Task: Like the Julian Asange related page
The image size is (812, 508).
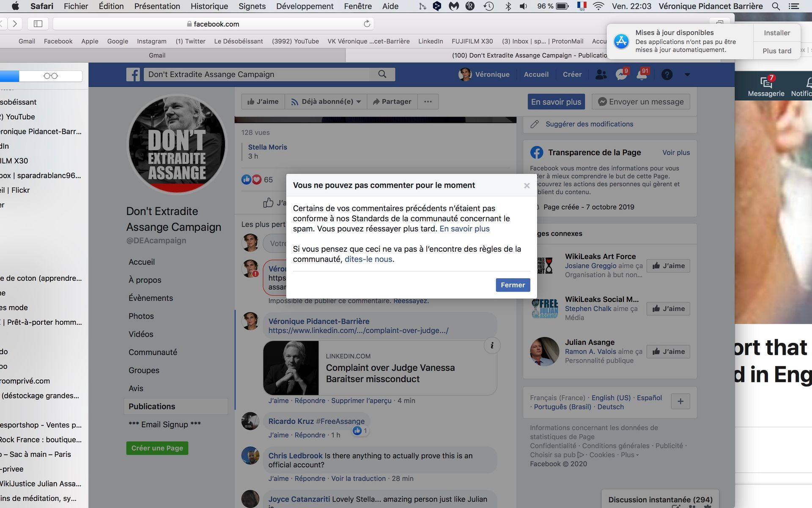Action: 668,351
